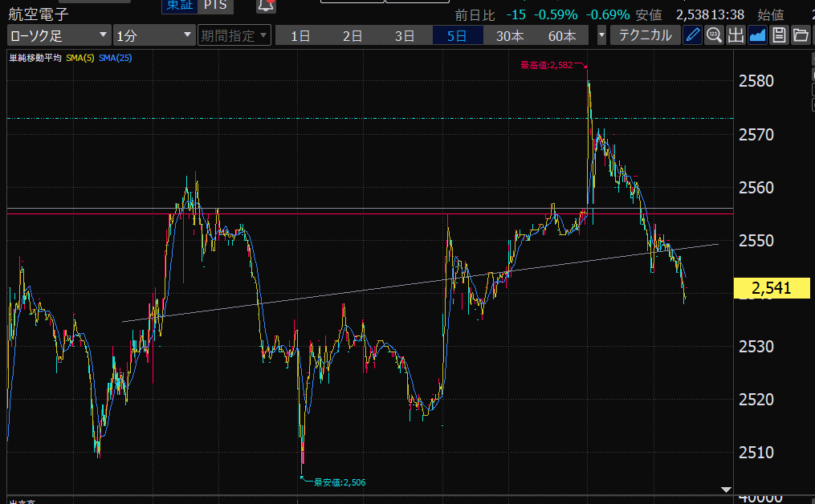Image resolution: width=815 pixels, height=504 pixels.
Task: Open the dropdown arrow beside 60本
Action: [602, 35]
